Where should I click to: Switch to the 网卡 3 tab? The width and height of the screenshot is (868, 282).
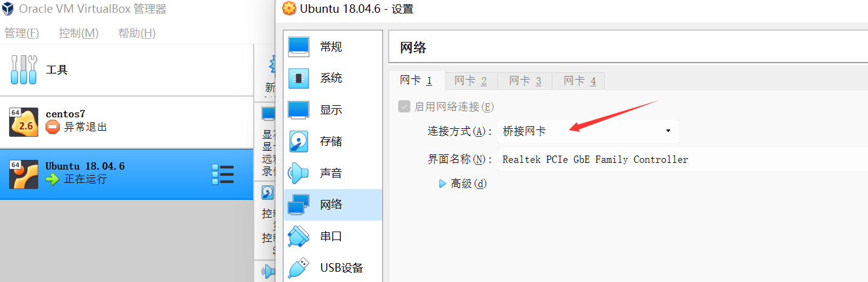point(525,81)
